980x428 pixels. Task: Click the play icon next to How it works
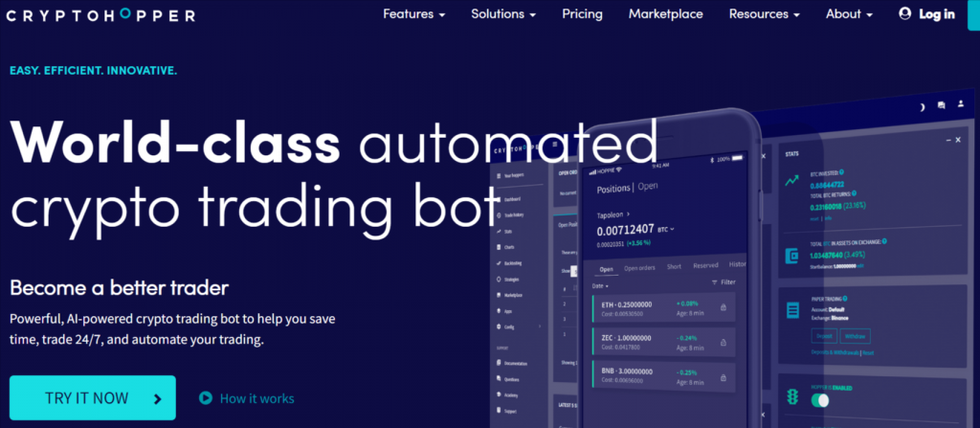coord(205,398)
